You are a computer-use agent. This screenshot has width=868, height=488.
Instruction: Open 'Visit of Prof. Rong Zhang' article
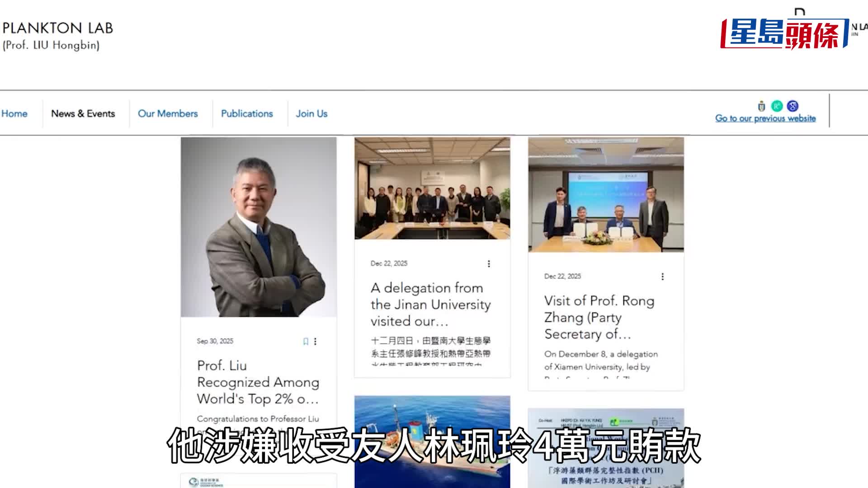[599, 317]
